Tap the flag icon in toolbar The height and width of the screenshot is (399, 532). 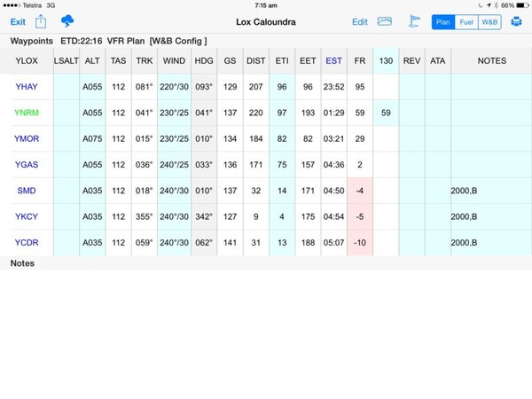[x=413, y=21]
